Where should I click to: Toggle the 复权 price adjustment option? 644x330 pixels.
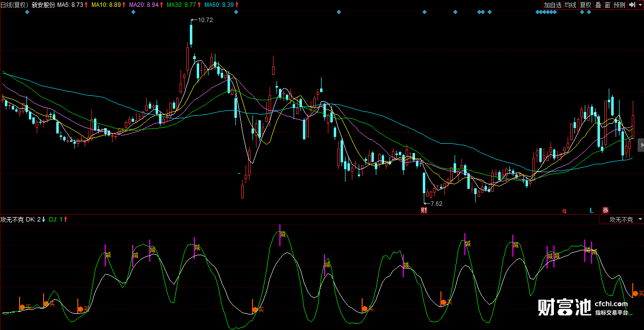click(585, 5)
